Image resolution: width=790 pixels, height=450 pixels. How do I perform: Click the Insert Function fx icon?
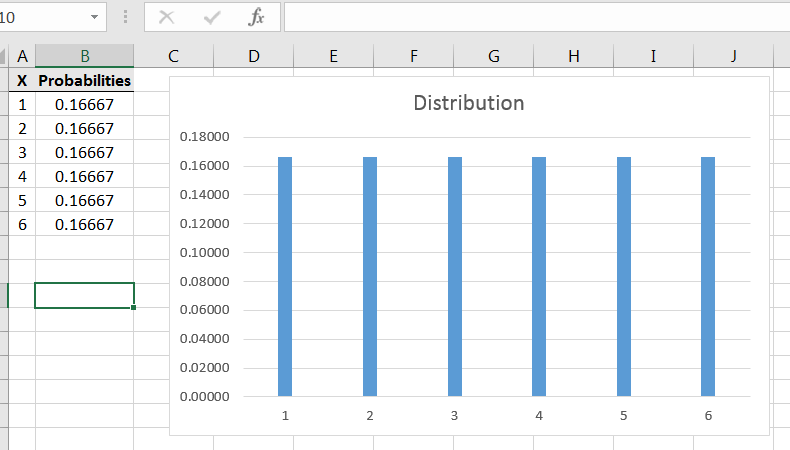pyautogui.click(x=256, y=17)
